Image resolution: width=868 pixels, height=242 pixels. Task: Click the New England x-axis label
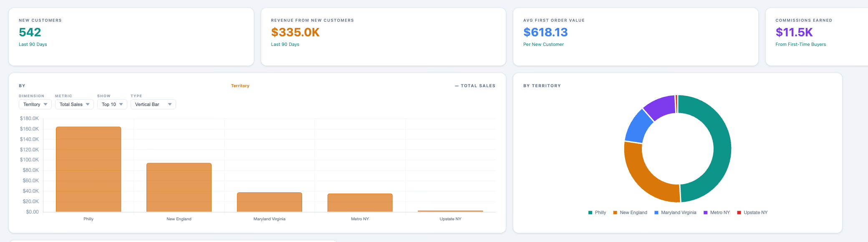coord(179,219)
